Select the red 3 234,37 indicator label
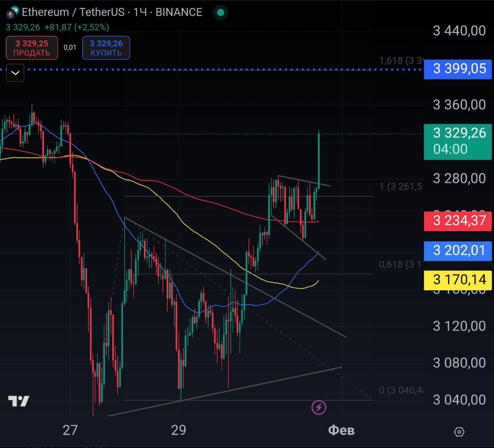Viewport: 494px width, 448px height. [x=458, y=221]
